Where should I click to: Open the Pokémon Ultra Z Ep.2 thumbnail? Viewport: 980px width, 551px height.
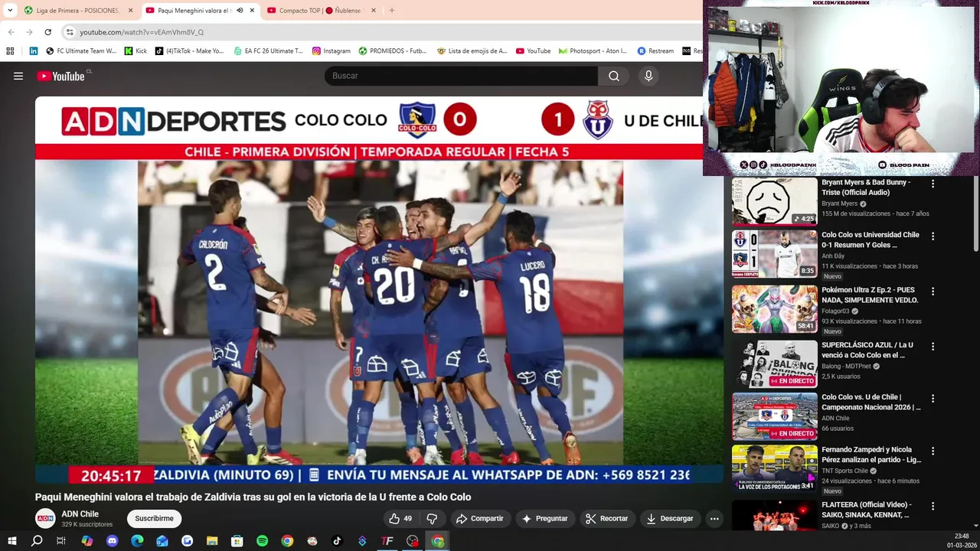(774, 309)
